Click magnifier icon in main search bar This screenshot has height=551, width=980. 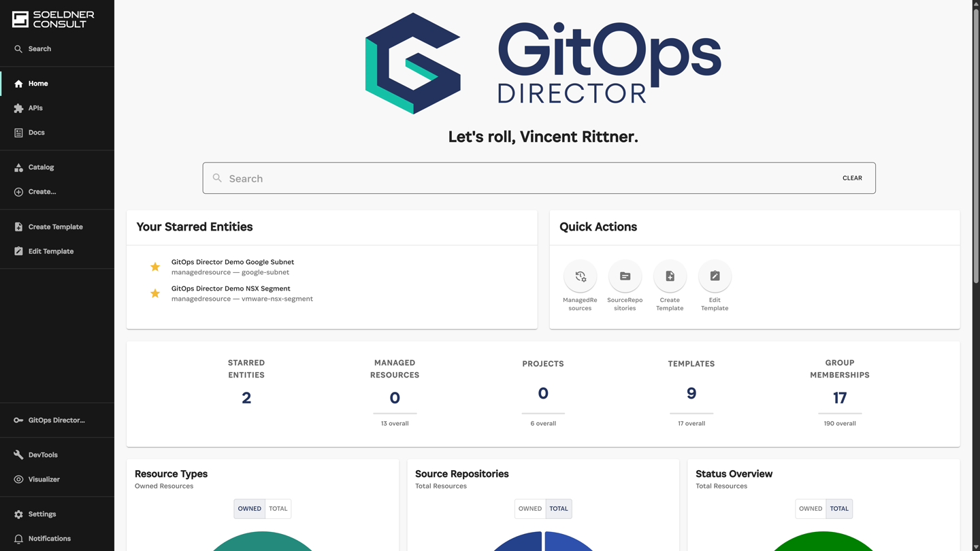217,178
